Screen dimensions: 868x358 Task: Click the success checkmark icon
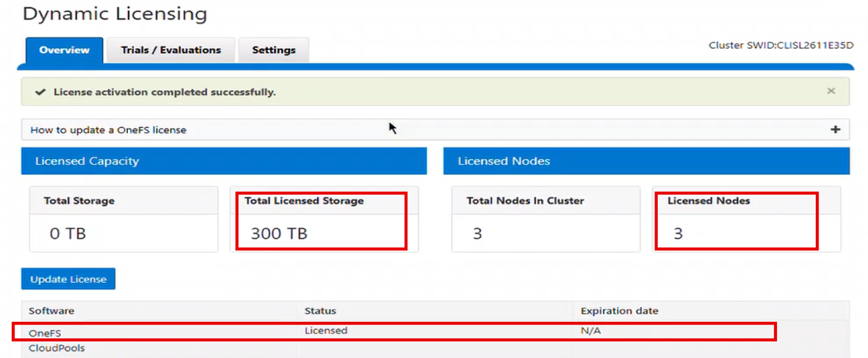click(40, 92)
